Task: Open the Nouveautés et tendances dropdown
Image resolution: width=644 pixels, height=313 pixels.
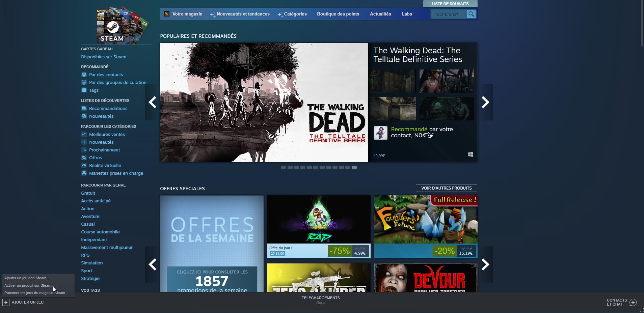Action: 243,14
